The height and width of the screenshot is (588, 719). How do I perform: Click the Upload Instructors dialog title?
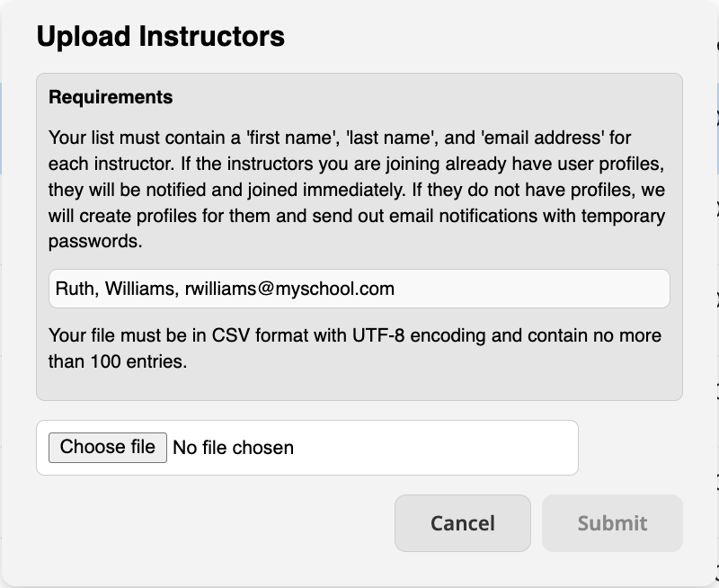[161, 36]
